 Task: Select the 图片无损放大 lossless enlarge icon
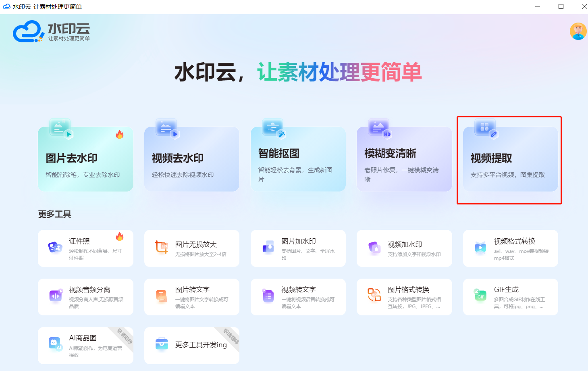tap(162, 247)
